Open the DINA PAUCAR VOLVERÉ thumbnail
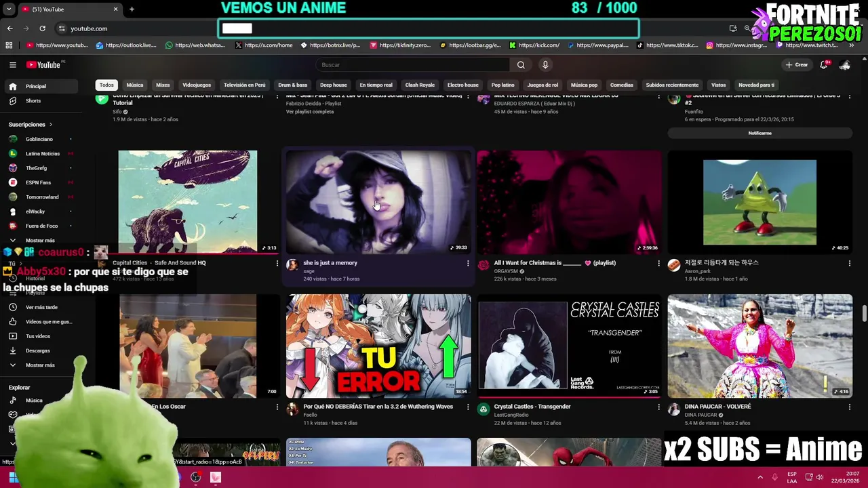The height and width of the screenshot is (488, 868). pos(759,346)
